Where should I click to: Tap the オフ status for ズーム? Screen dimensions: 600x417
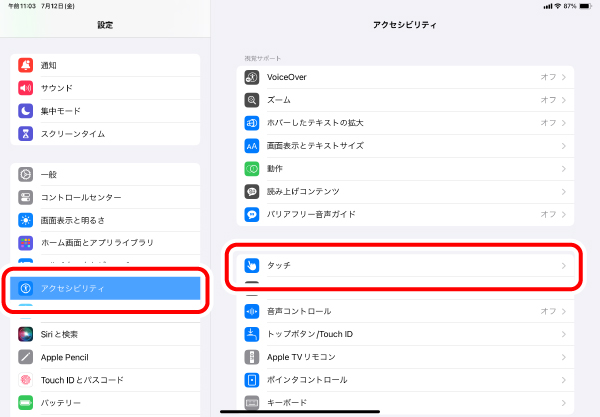[548, 100]
